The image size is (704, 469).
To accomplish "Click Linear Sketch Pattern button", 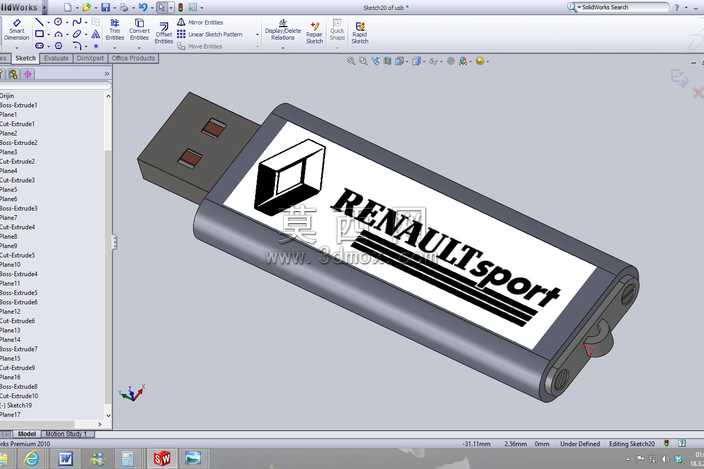I will click(210, 34).
